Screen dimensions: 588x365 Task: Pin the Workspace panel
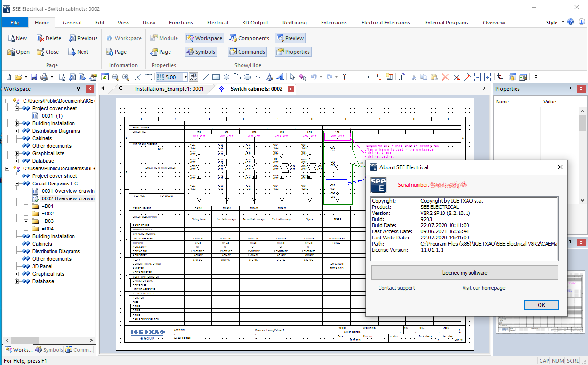click(x=78, y=89)
